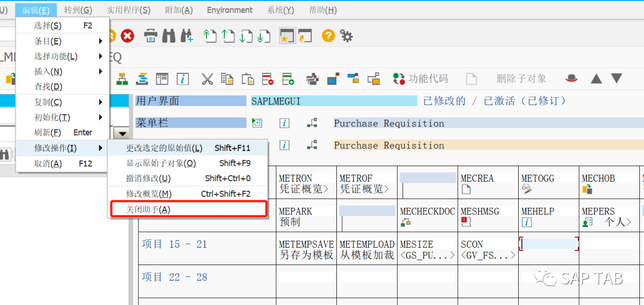Go to previous page icon
This screenshot has height=305, width=644.
coord(228,36)
